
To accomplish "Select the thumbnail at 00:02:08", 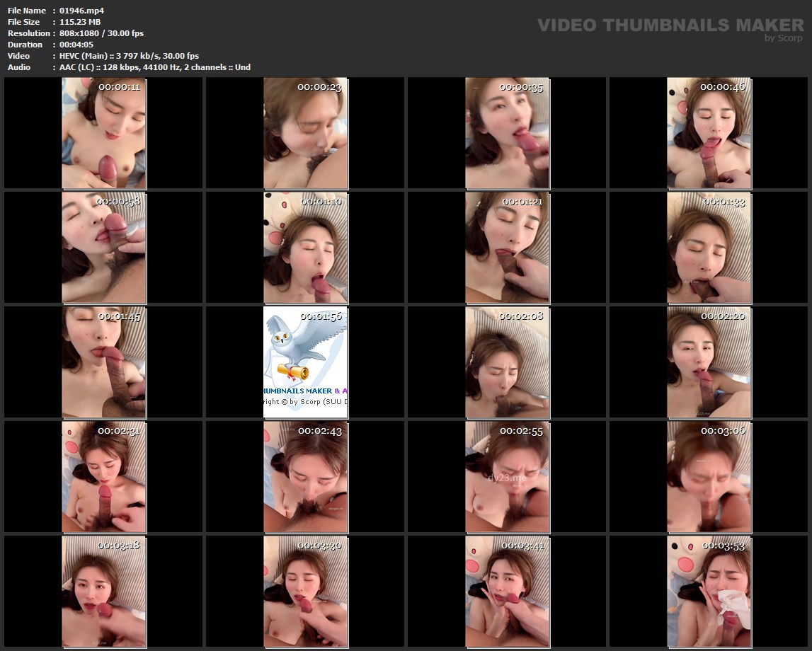I will [507, 362].
